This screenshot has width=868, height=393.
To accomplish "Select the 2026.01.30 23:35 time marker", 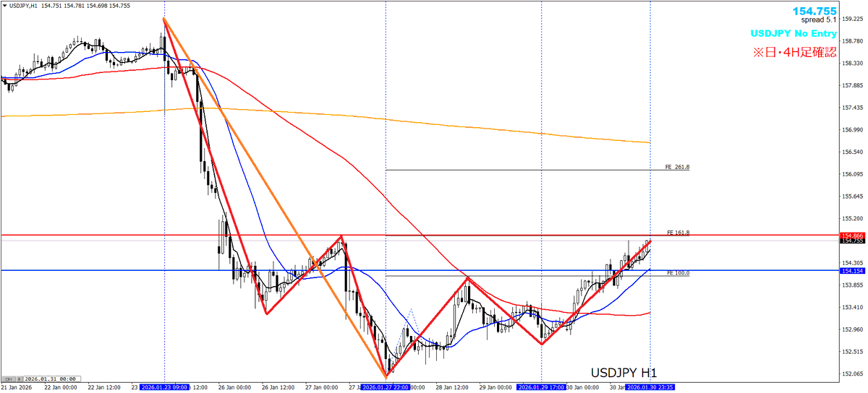I will 650,388.
